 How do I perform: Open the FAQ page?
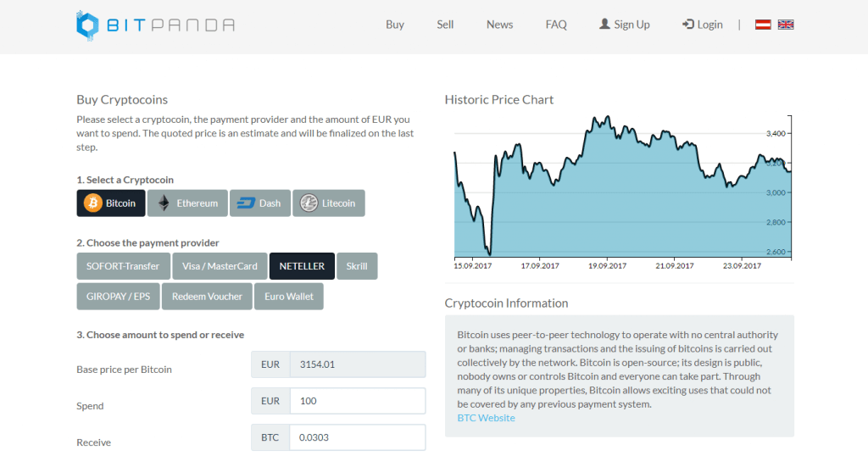(x=556, y=25)
